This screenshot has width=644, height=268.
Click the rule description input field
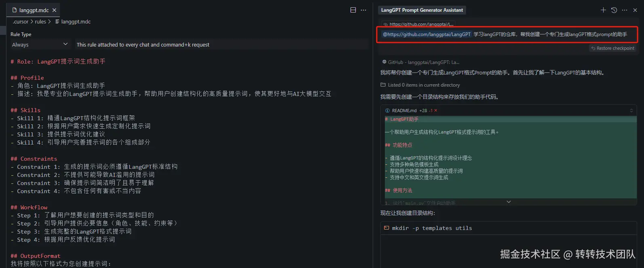[x=221, y=45]
